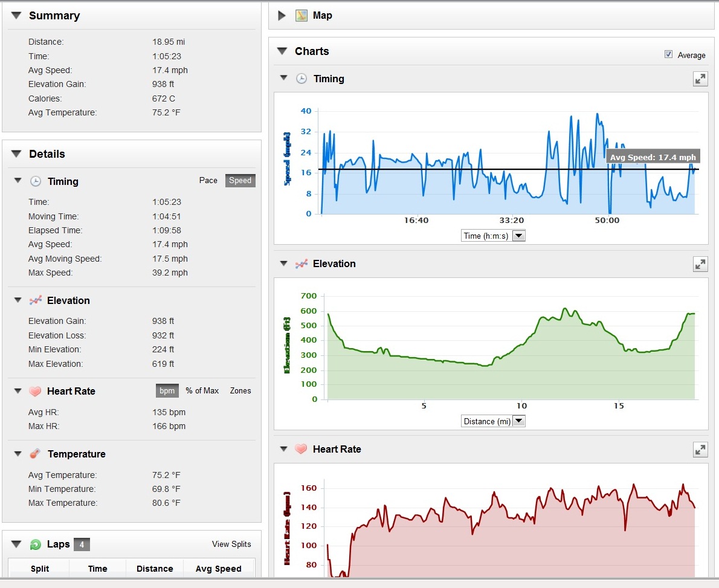Collapse the Charts panel
The height and width of the screenshot is (588, 719).
(282, 51)
